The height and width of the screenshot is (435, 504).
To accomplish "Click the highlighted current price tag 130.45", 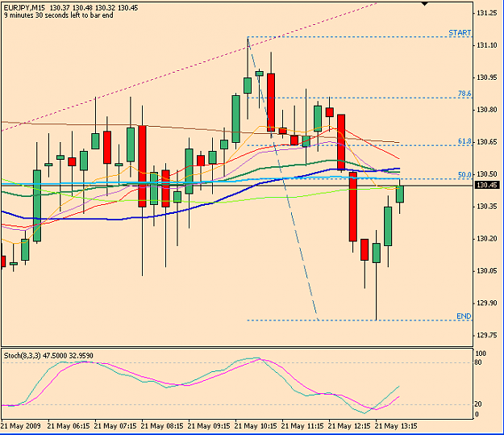I will [x=486, y=185].
